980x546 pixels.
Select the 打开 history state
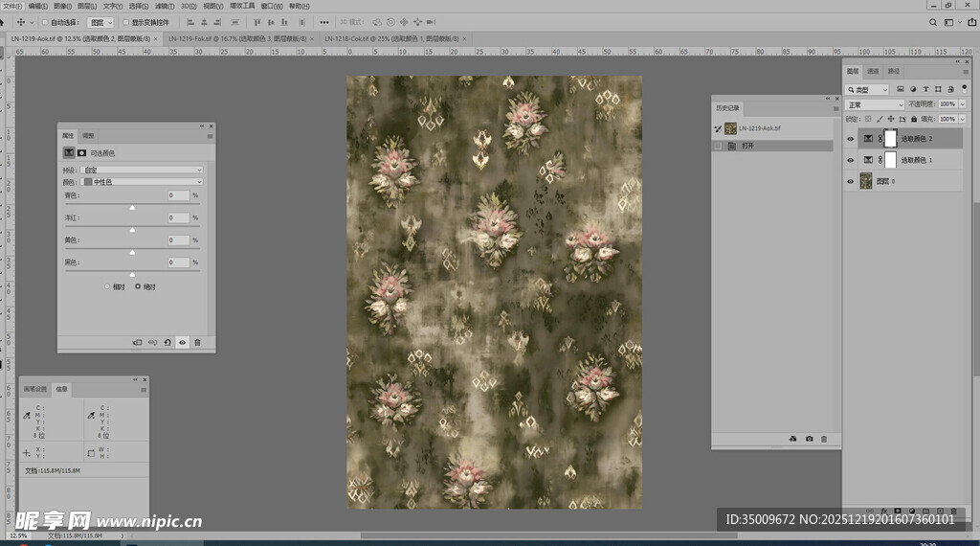pyautogui.click(x=746, y=147)
